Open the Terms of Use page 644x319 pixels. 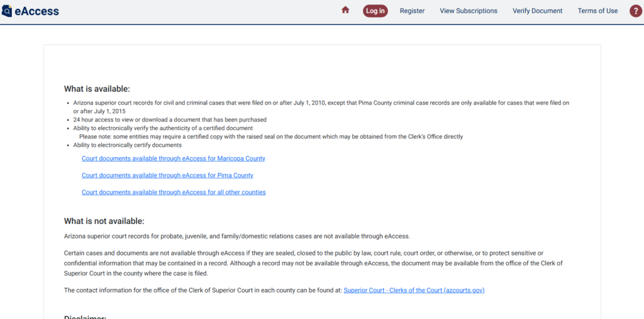pyautogui.click(x=597, y=11)
